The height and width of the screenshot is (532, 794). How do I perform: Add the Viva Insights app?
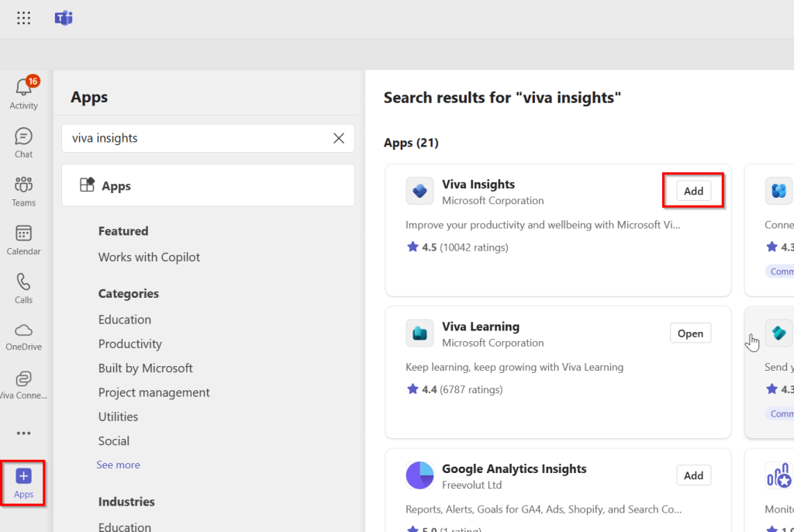coord(693,191)
